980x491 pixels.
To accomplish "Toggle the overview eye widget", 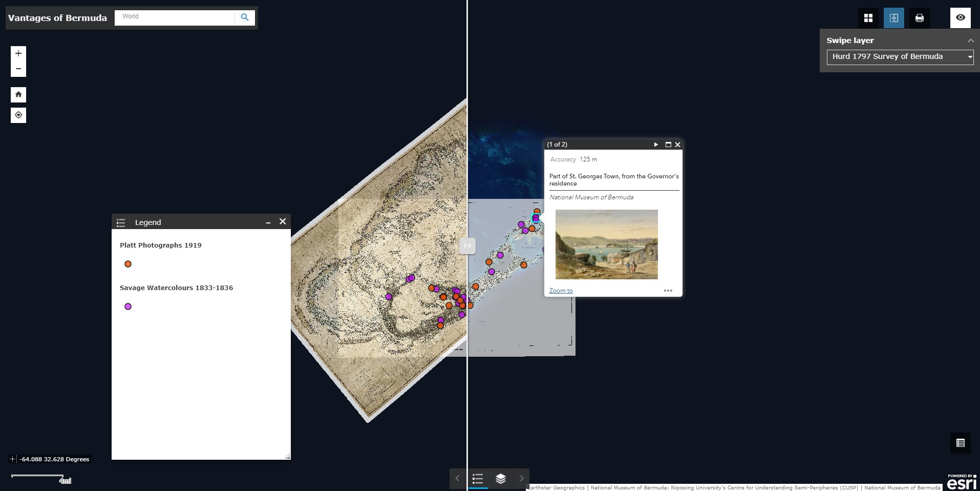I will (x=960, y=18).
